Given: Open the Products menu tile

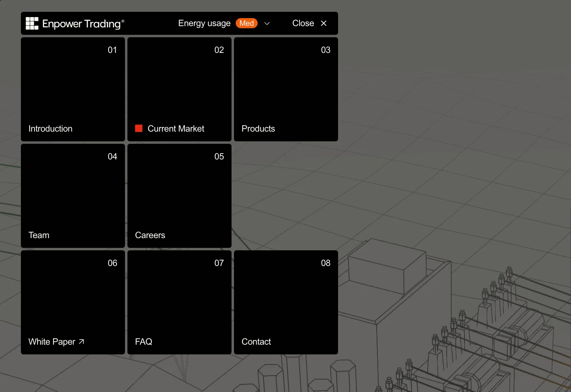Looking at the screenshot, I should tap(286, 89).
